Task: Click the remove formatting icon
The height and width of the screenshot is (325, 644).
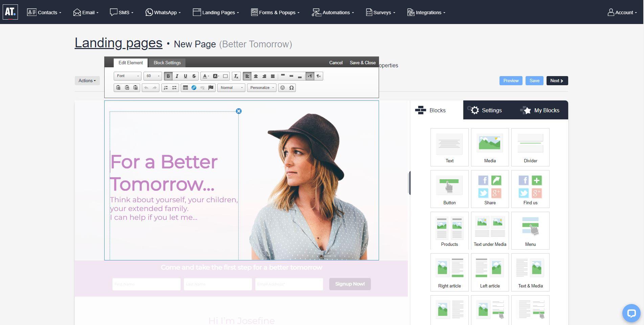Action: pyautogui.click(x=236, y=76)
